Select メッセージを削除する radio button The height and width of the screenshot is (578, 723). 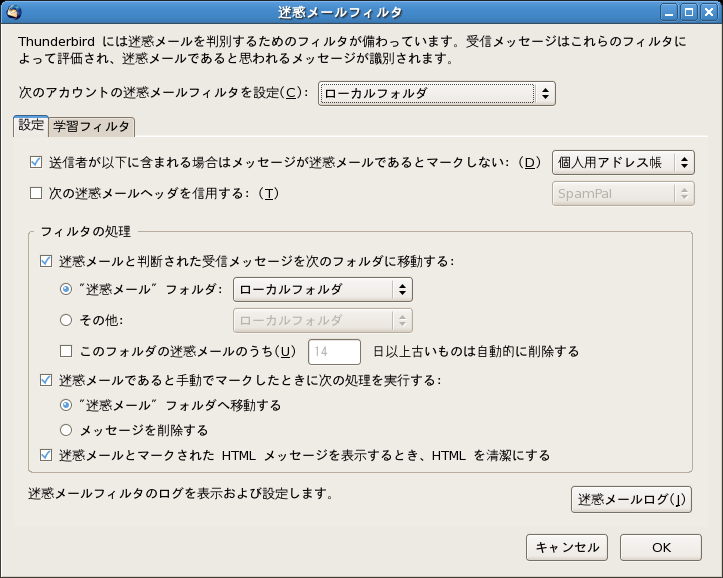pyautogui.click(x=66, y=430)
